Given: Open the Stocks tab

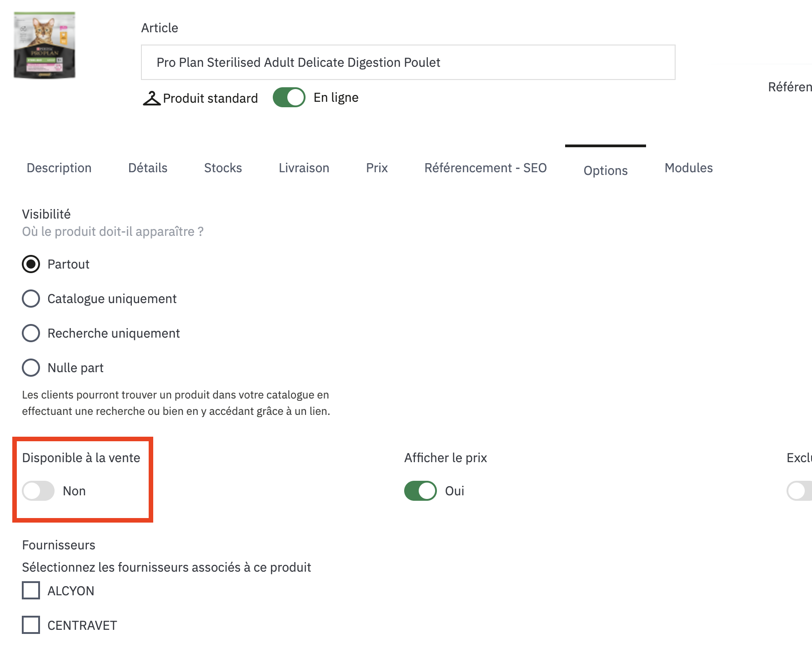Looking at the screenshot, I should click(x=223, y=168).
